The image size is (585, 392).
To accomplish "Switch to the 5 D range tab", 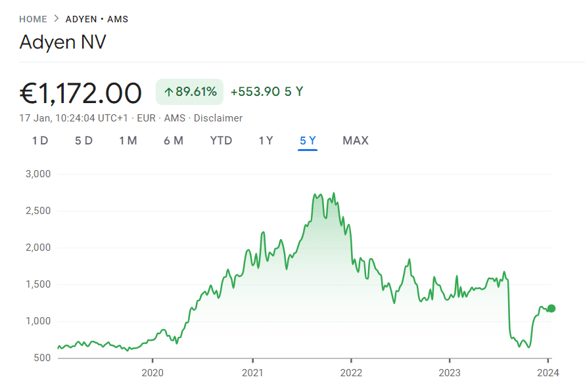I will (x=83, y=141).
